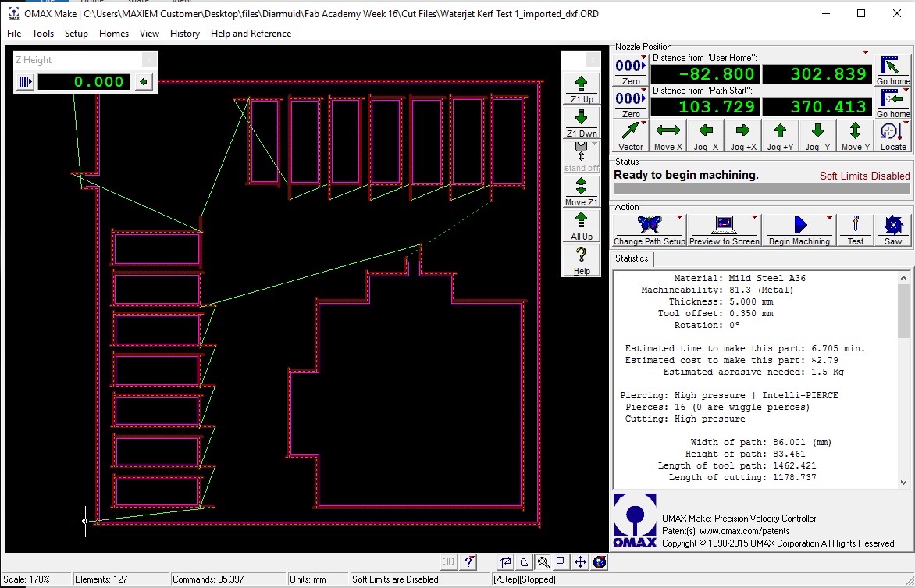Screen dimensions: 915x588
Task: Start cutting with Begin Machining
Action: (799, 230)
